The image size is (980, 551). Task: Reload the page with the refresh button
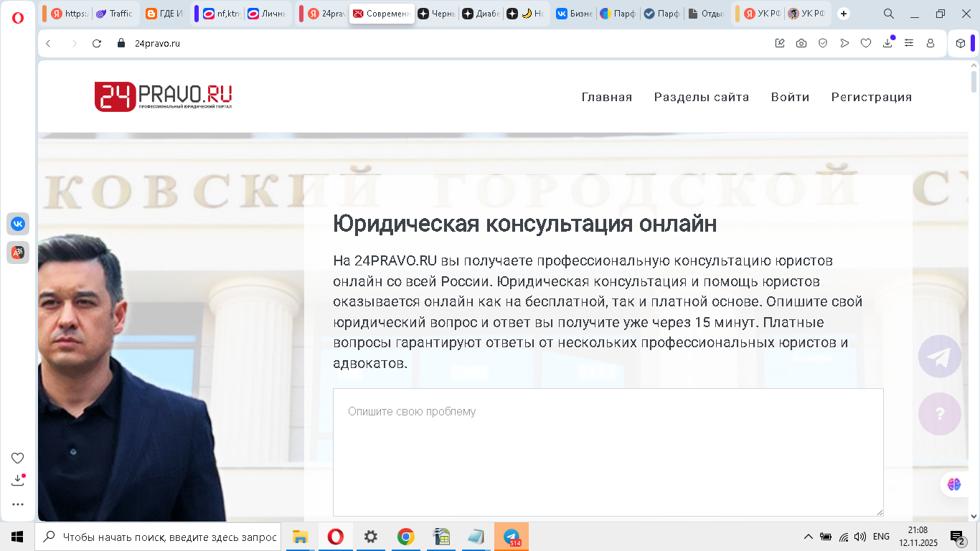pos(97,43)
